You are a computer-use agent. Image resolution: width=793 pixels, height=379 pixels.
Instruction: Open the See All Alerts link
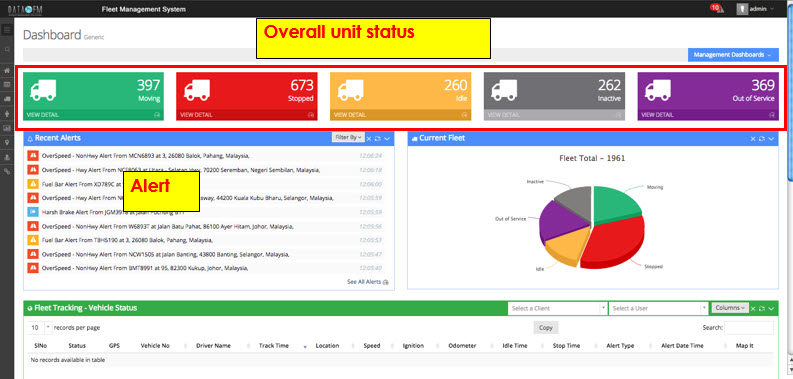(364, 282)
